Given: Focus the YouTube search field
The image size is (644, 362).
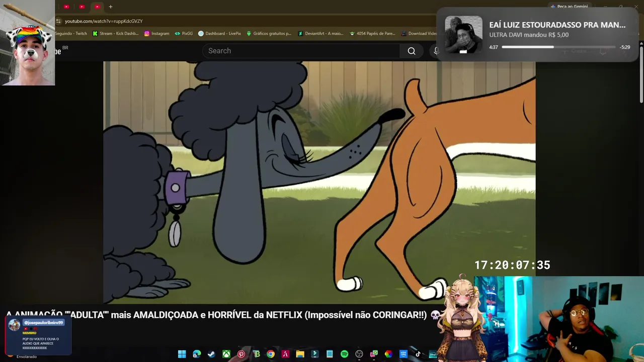Looking at the screenshot, I should 301,51.
